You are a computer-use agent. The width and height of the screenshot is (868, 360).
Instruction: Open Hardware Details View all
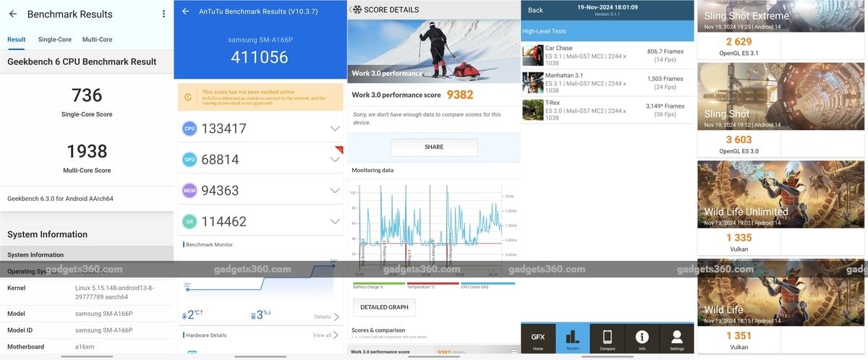pos(325,335)
